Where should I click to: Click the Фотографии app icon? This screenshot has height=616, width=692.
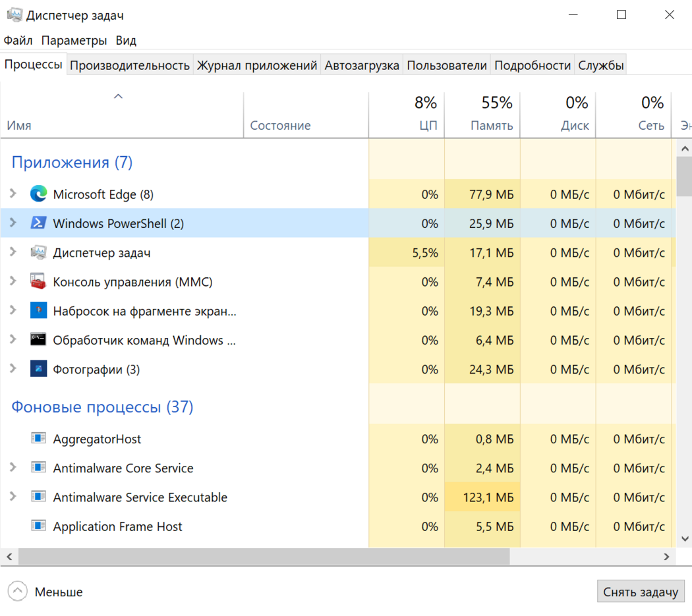pos(38,370)
